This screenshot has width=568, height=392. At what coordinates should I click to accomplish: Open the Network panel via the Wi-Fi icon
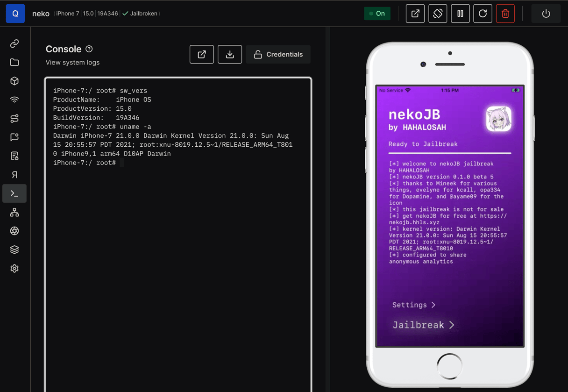(x=14, y=100)
